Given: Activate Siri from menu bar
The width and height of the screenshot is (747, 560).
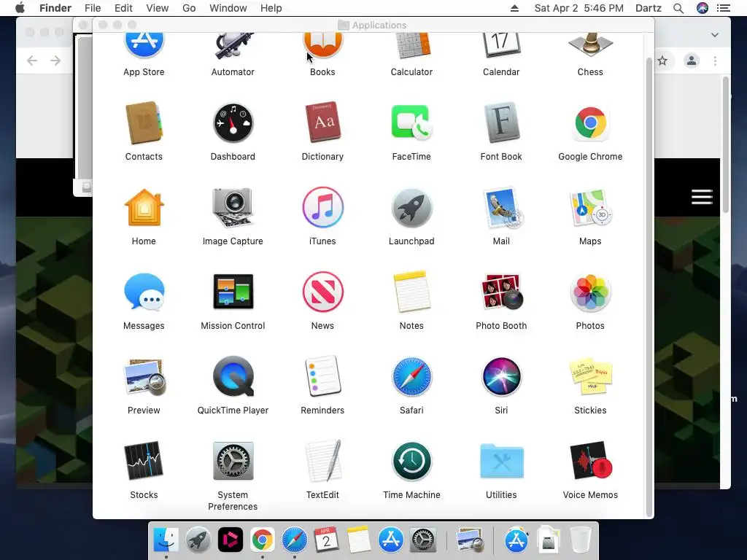Looking at the screenshot, I should [x=703, y=8].
